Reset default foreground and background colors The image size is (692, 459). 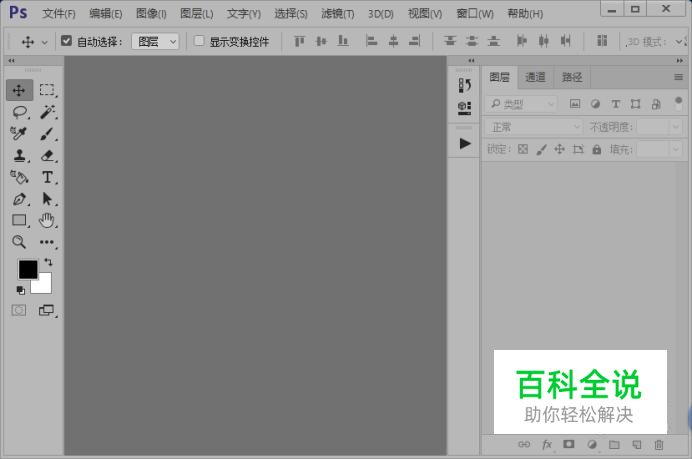21,290
